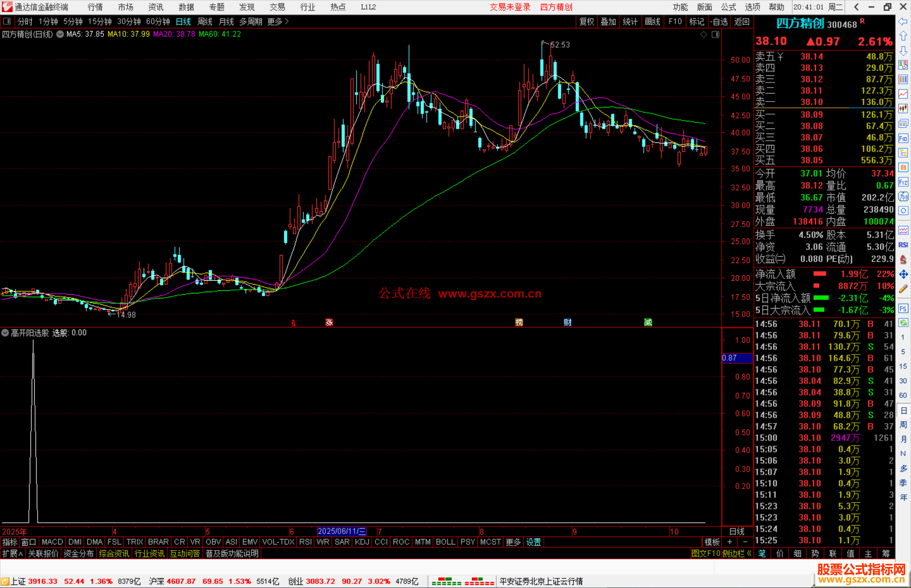Click the RSI sidebar icon
The width and height of the screenshot is (911, 588).
tap(903, 245)
